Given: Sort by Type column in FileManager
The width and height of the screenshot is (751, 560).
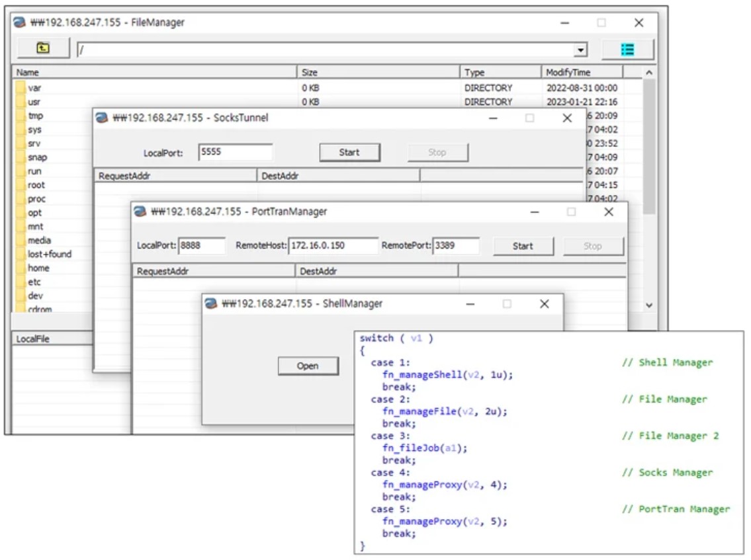Looking at the screenshot, I should (500, 72).
